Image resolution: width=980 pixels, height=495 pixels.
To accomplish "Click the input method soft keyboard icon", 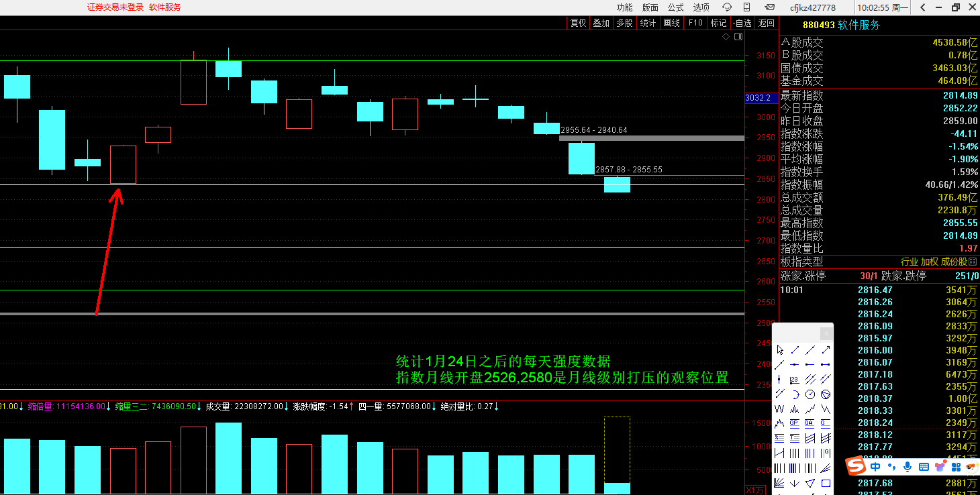I will (924, 466).
